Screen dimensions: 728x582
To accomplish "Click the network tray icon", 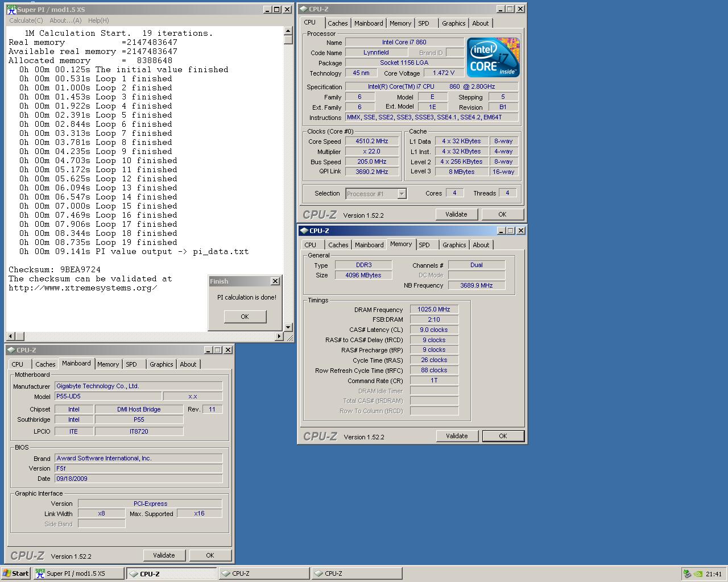I will click(688, 573).
